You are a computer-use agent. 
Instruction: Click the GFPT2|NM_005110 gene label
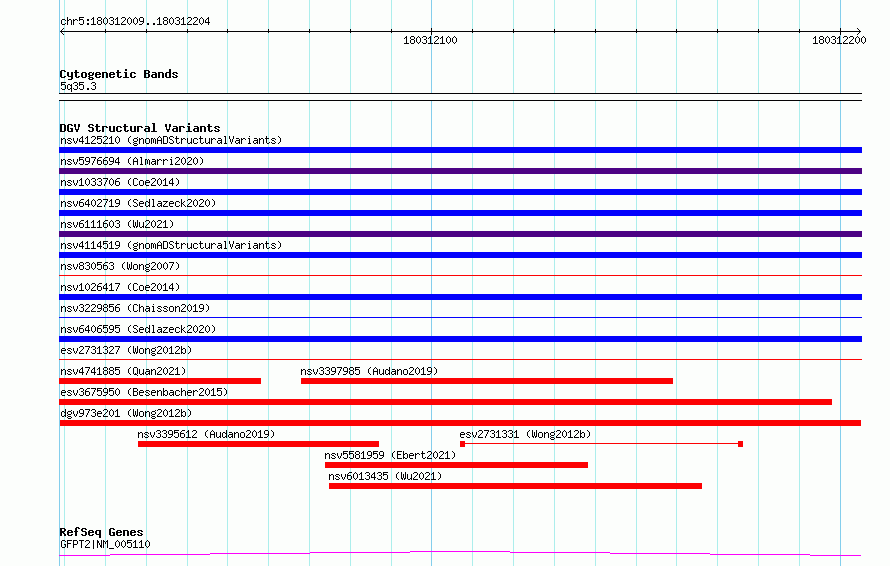coord(105,544)
